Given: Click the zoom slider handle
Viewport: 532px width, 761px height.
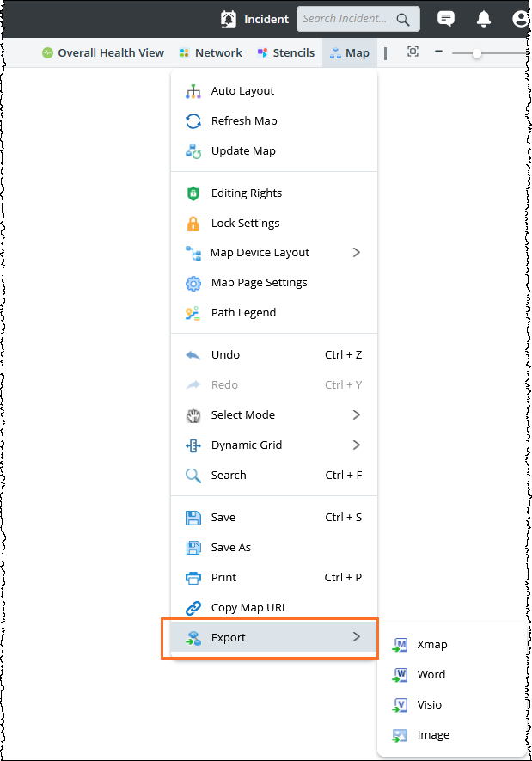Looking at the screenshot, I should tap(477, 53).
